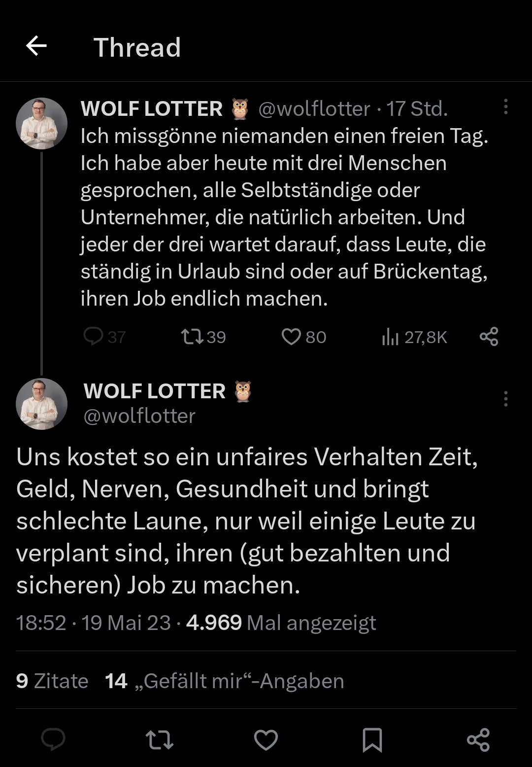Tap the back arrow in Thread header
Screen dimensions: 532x767
36,46
